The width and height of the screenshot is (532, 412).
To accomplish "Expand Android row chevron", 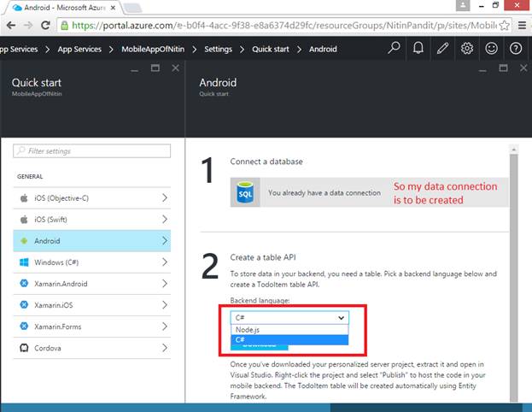I will pyautogui.click(x=165, y=240).
